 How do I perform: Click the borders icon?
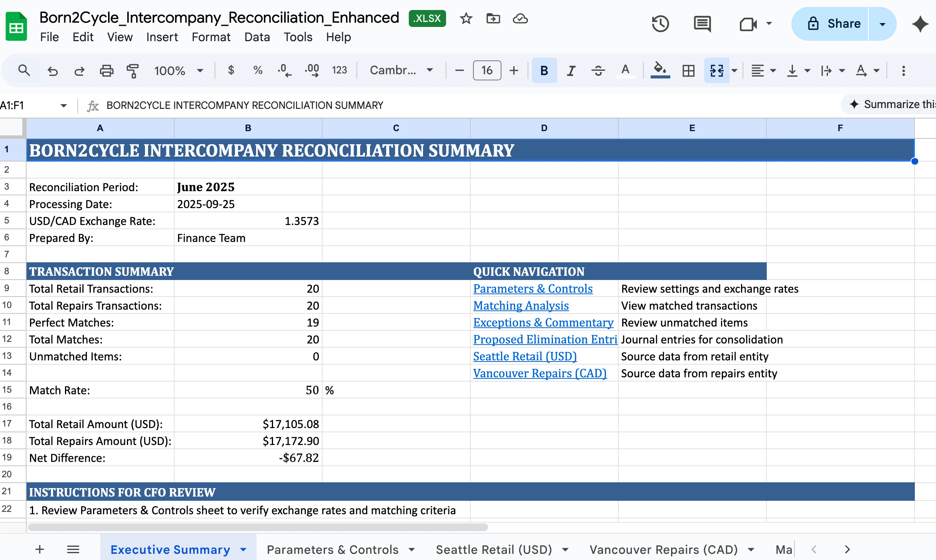pyautogui.click(x=688, y=70)
